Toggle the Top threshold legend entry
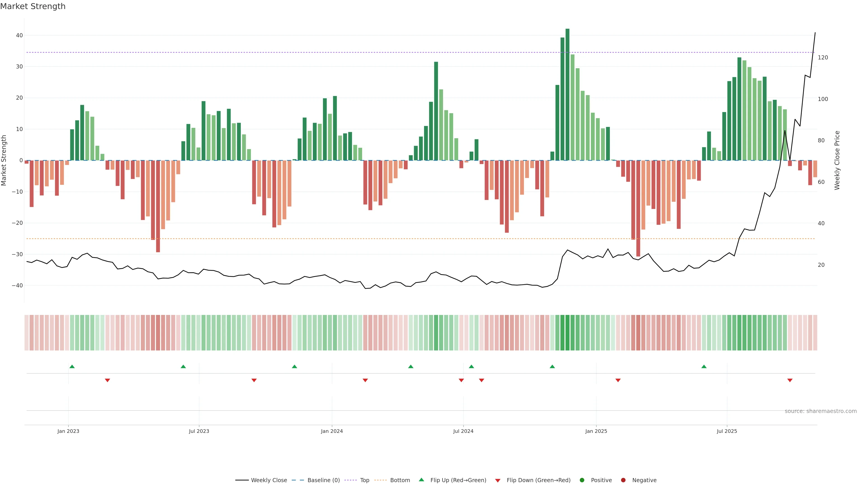The width and height of the screenshot is (868, 488). coord(365,480)
